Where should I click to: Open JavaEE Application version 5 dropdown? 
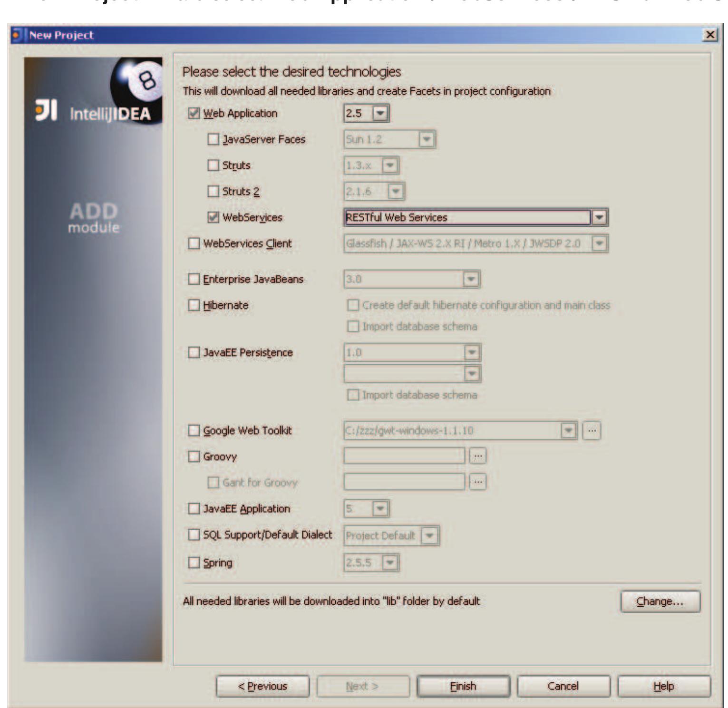(380, 508)
